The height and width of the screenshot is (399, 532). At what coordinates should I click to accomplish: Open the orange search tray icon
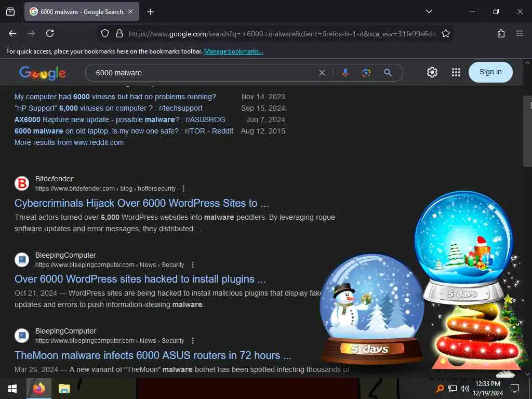[440, 389]
